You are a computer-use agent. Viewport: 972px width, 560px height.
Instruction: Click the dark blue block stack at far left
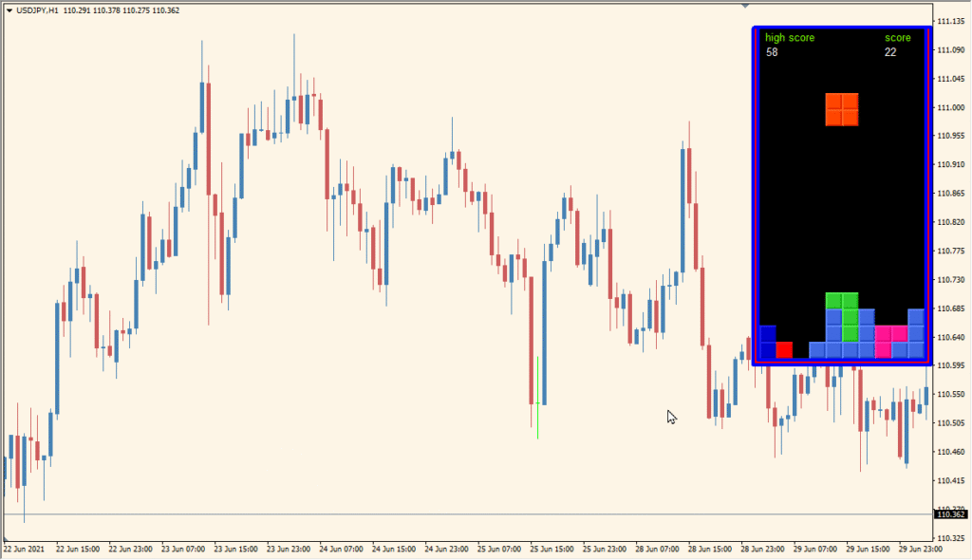(x=767, y=342)
